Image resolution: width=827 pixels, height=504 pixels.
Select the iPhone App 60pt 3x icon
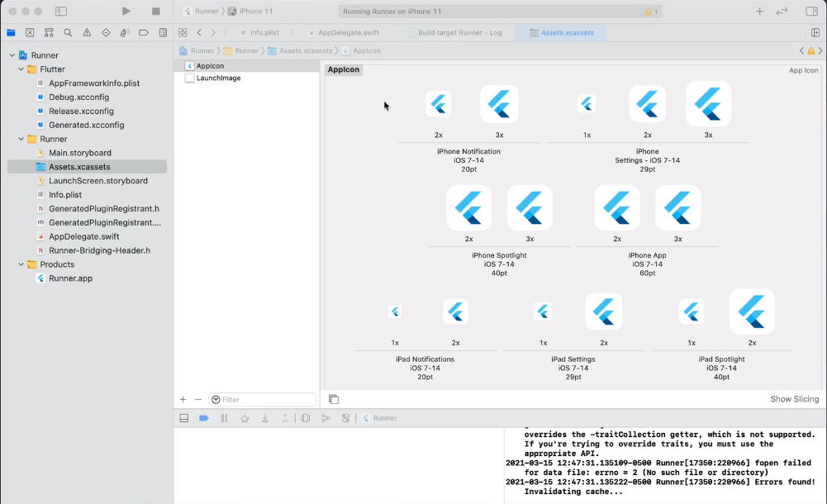tap(677, 208)
